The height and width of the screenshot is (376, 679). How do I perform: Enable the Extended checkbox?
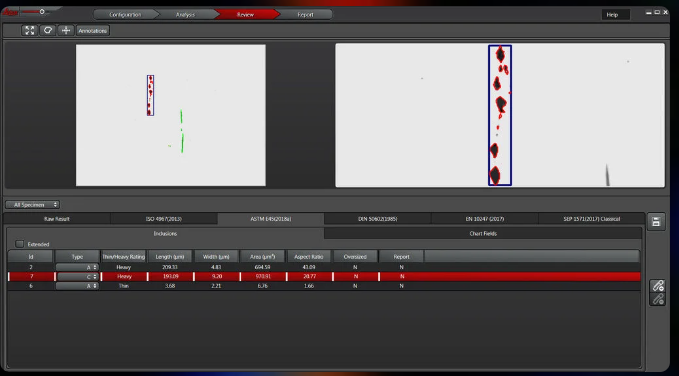click(x=19, y=244)
